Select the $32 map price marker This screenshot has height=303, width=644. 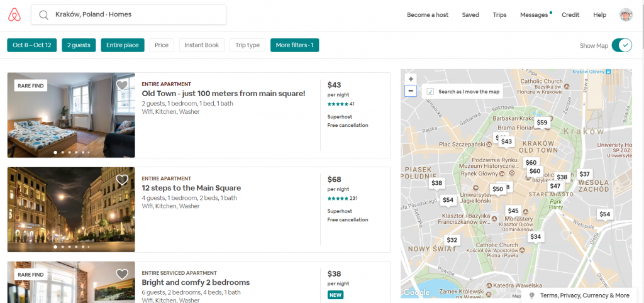[452, 240]
